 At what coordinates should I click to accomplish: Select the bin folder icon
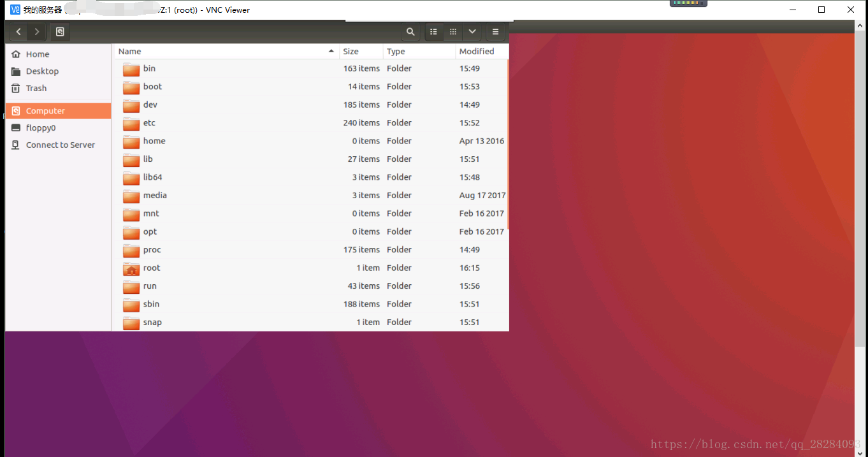(x=131, y=69)
